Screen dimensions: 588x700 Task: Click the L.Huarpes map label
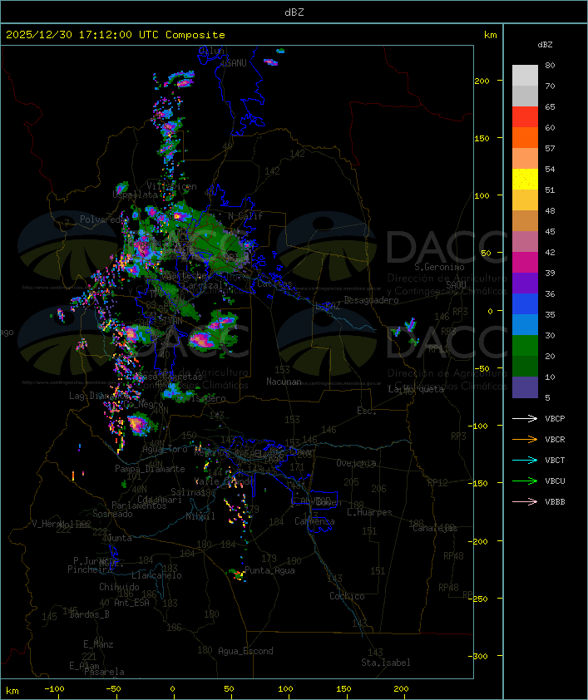click(369, 512)
